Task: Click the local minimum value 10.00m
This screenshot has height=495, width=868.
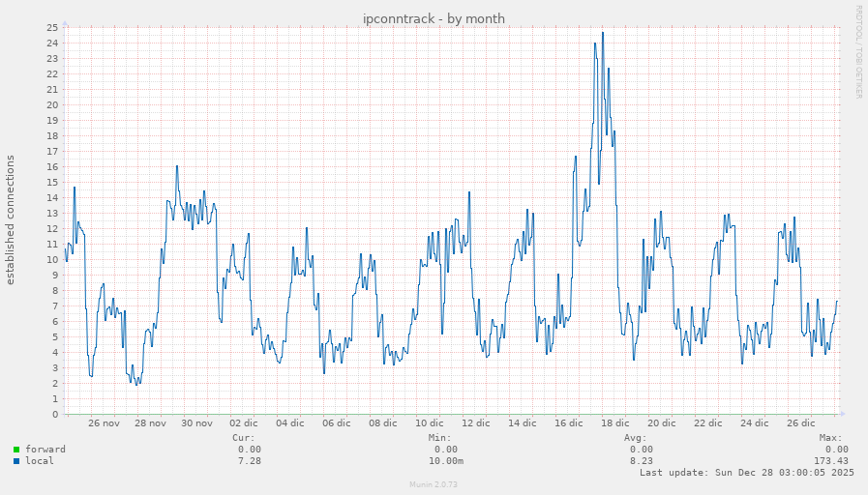Action: [446, 461]
